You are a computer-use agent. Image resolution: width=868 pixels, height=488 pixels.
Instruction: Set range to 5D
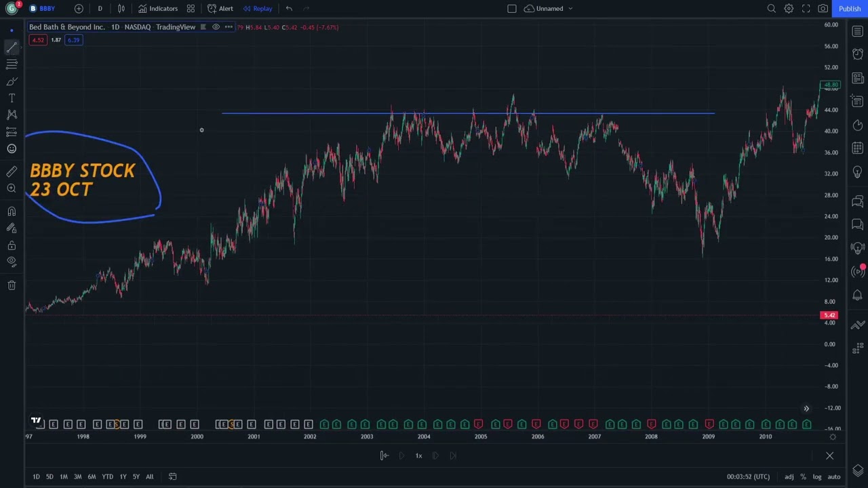50,476
